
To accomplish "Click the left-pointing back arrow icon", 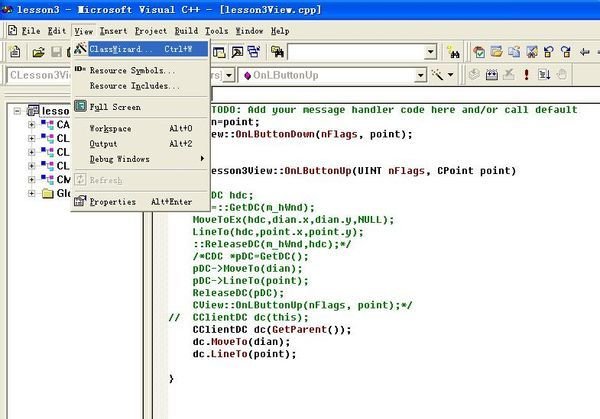I will [584, 52].
